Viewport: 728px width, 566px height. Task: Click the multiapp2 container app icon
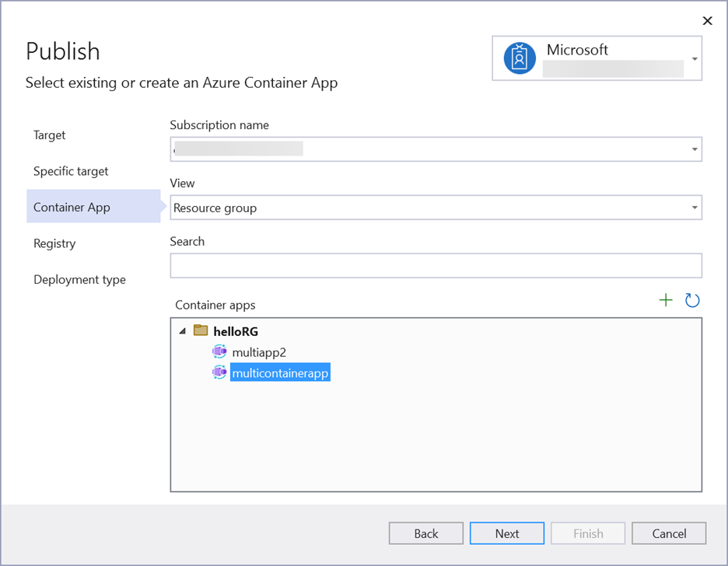[x=219, y=352]
